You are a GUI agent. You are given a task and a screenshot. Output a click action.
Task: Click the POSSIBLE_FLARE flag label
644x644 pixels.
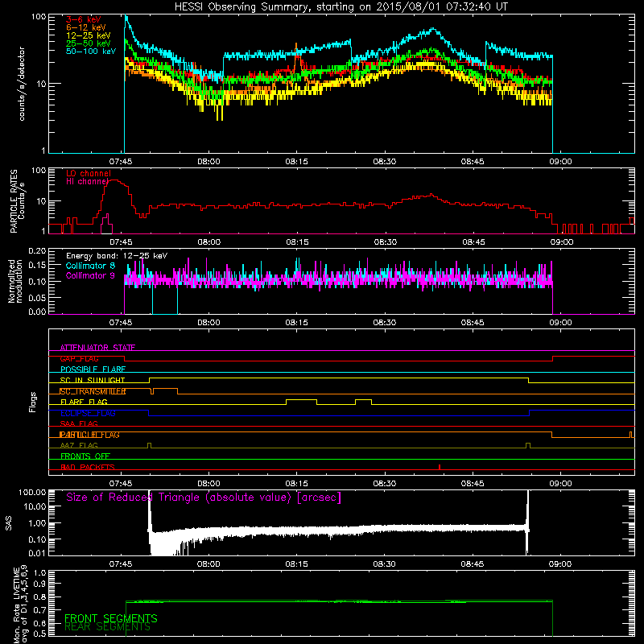(x=93, y=369)
